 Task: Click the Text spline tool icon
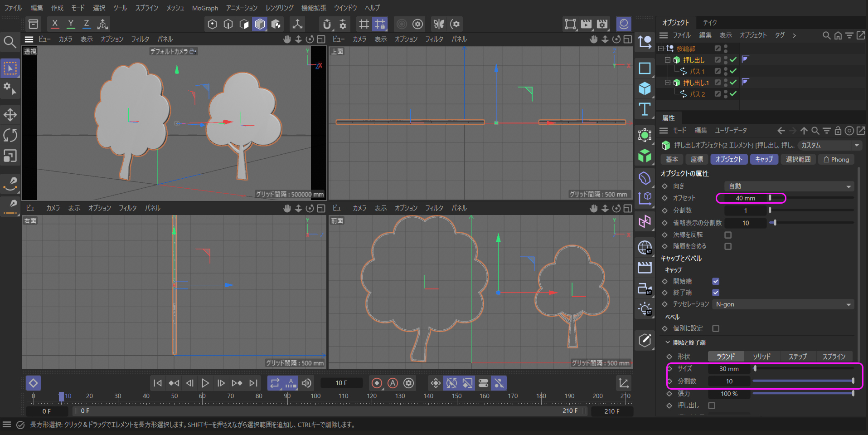645,109
